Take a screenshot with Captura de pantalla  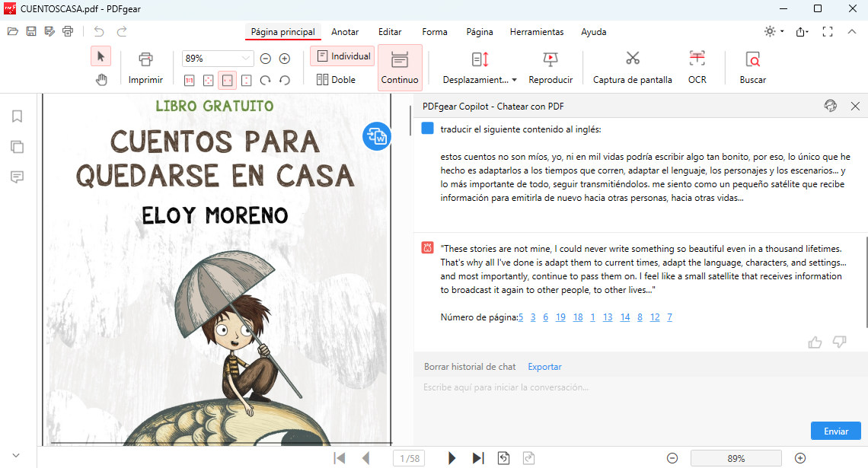pos(632,67)
